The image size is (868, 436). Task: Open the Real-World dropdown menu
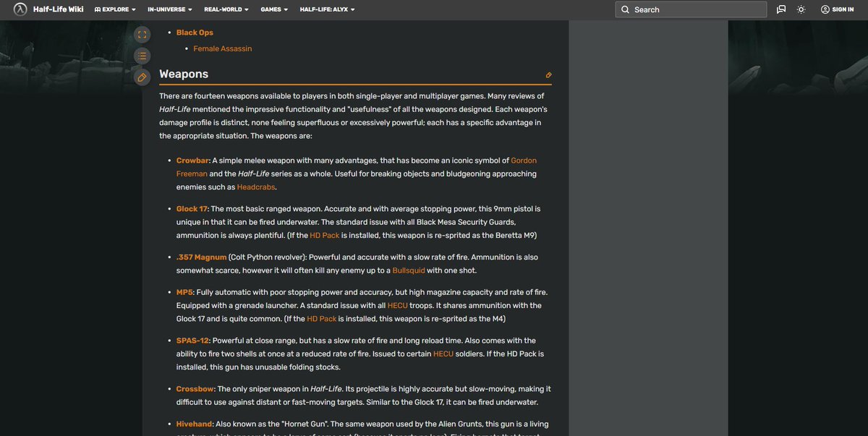pyautogui.click(x=226, y=9)
